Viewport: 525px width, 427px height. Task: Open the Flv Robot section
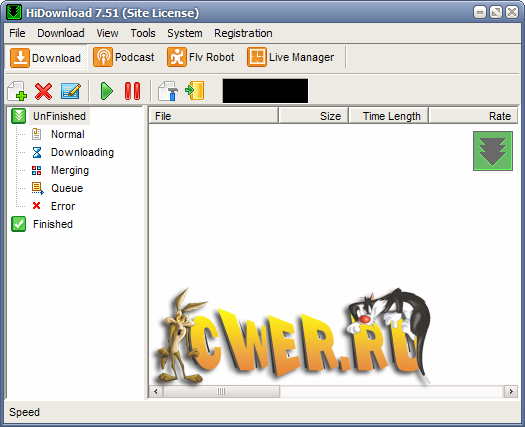[201, 57]
